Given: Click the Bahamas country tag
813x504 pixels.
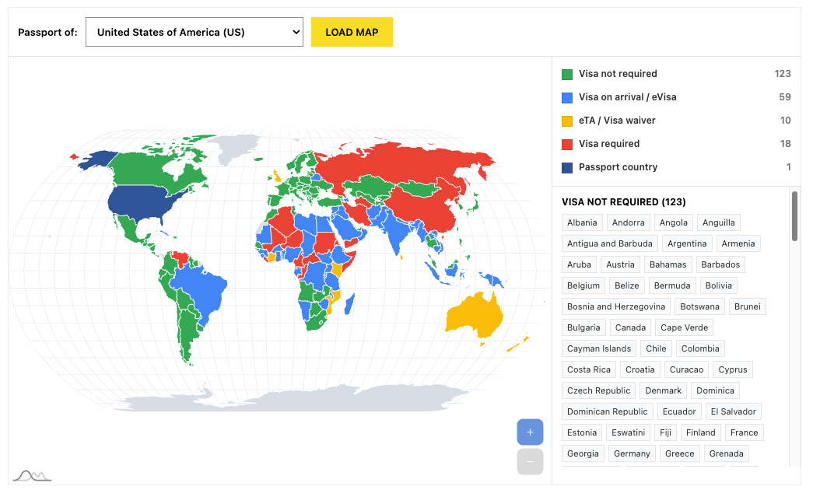Looking at the screenshot, I should [x=668, y=264].
